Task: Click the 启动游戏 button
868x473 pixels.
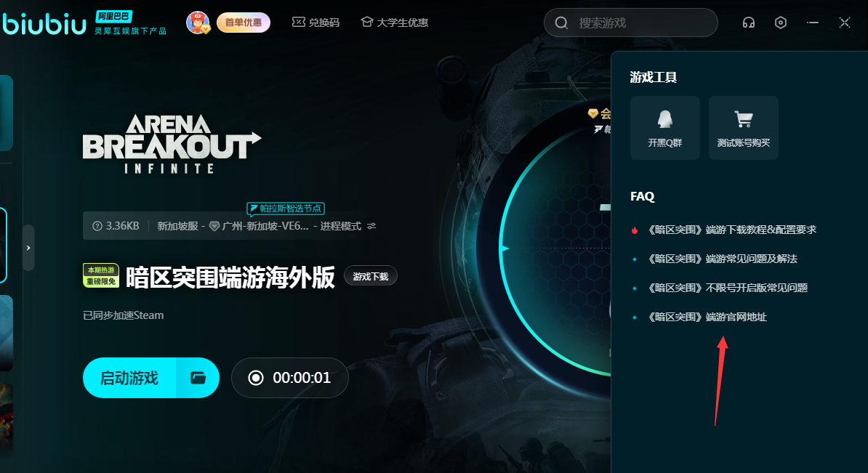Action: pos(129,378)
